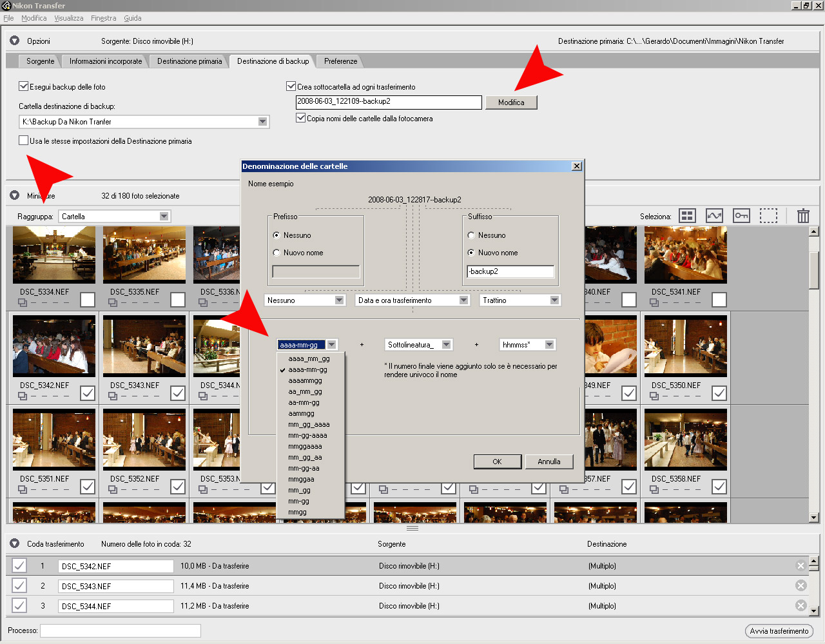Select Nessuno radio in Suffisso group

pos(471,235)
